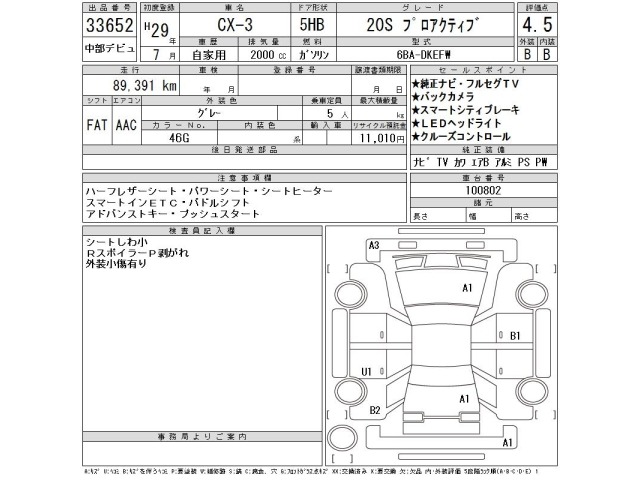Click the registration month 7 月 cell
Image resolution: width=640 pixels, height=480 pixels.
(160, 54)
